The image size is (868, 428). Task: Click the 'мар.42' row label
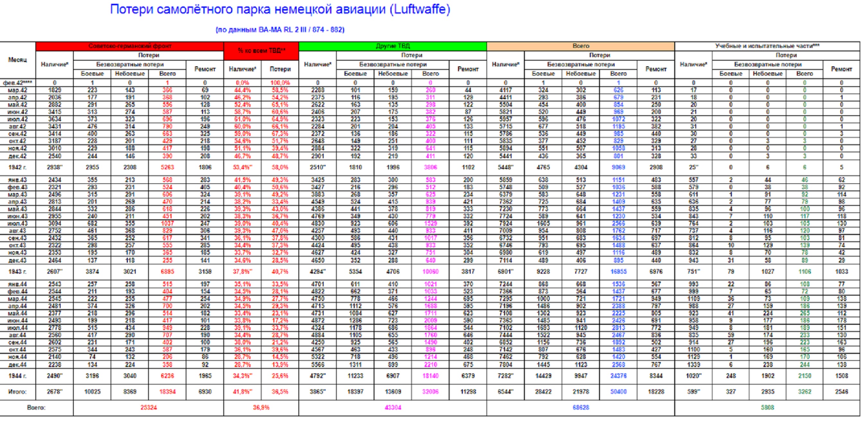[18, 90]
